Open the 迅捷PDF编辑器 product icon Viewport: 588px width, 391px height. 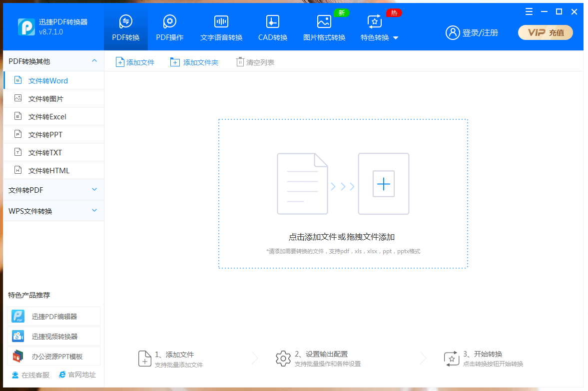coord(18,316)
